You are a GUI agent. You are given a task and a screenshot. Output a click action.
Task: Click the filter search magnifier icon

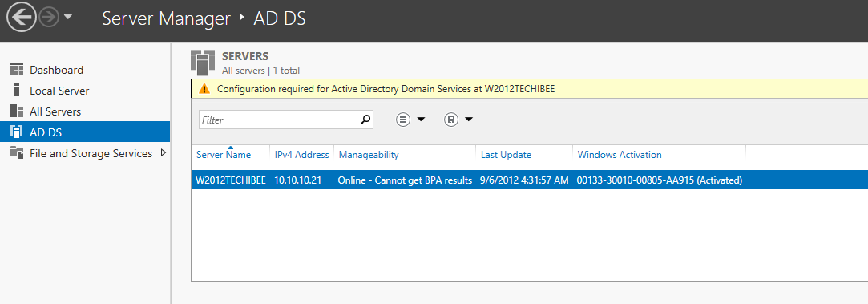tap(365, 119)
